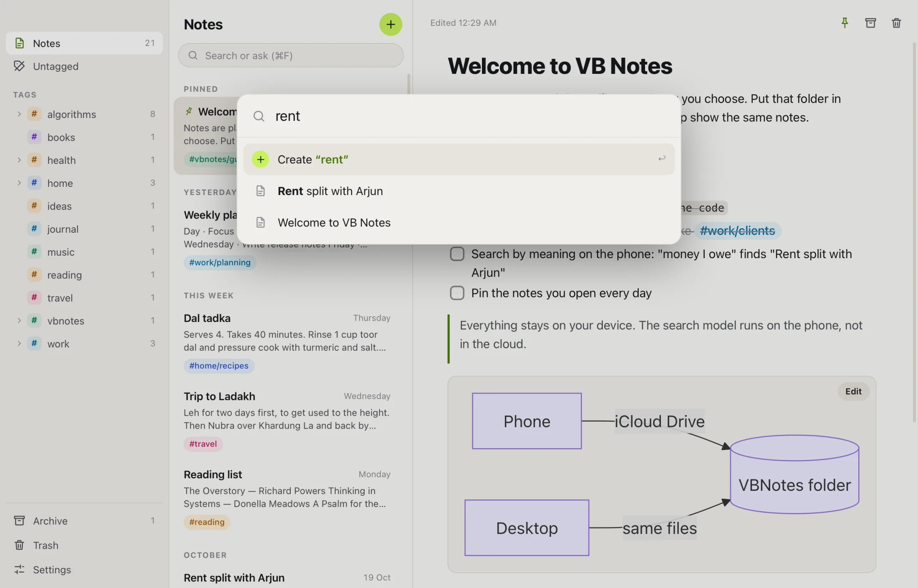Pin the current note with the pin icon
The image size is (918, 588).
[845, 23]
